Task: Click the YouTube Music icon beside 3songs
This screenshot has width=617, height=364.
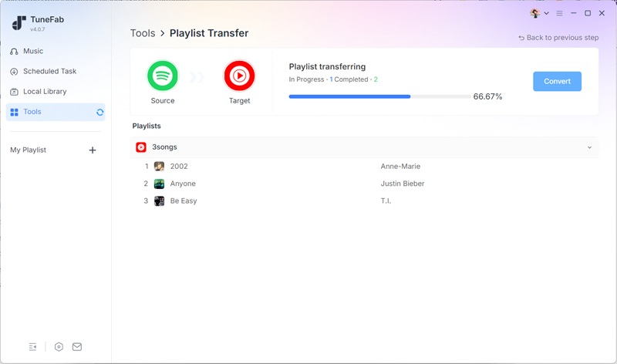Action: 141,147
